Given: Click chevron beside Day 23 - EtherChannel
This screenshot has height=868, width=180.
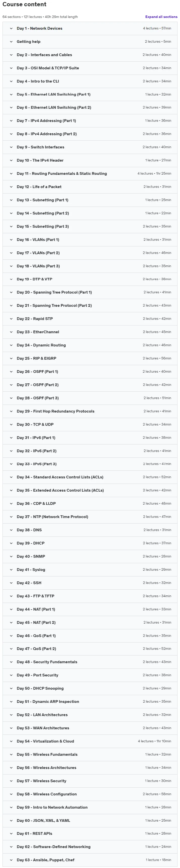Looking at the screenshot, I should [x=11, y=332].
